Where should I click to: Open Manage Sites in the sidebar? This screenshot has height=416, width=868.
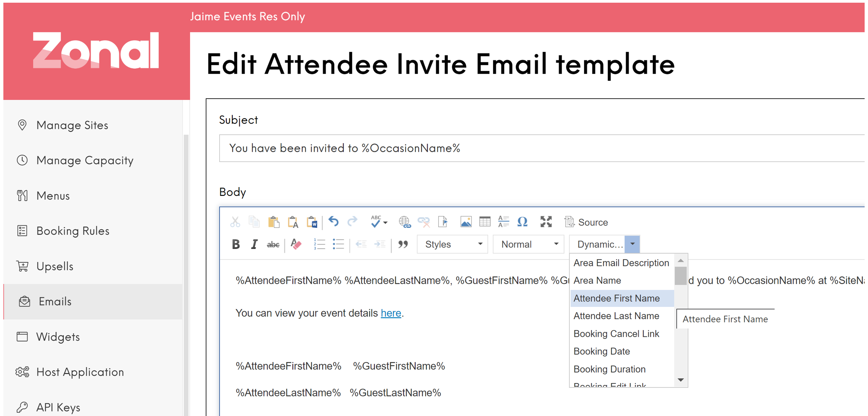(93, 125)
